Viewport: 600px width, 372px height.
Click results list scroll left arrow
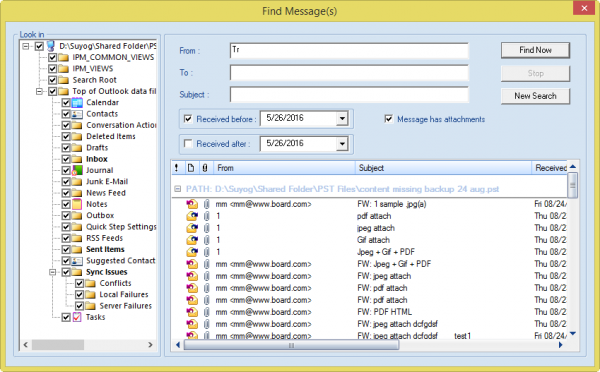(178, 345)
